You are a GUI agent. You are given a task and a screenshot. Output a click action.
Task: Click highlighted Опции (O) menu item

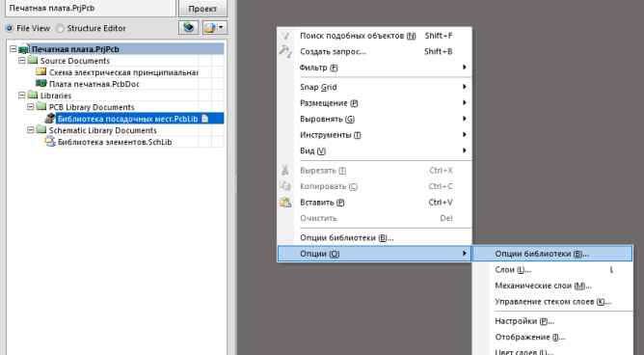tap(375, 254)
